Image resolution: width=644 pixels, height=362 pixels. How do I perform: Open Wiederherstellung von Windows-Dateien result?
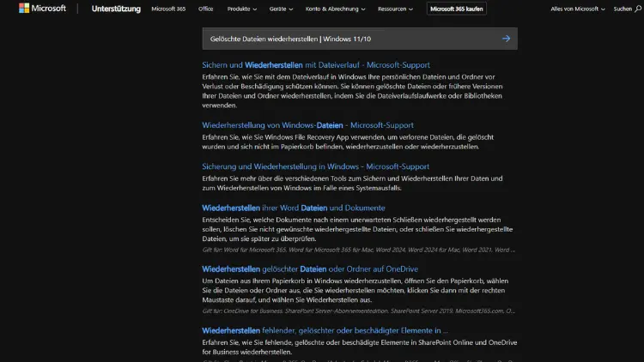tap(307, 125)
